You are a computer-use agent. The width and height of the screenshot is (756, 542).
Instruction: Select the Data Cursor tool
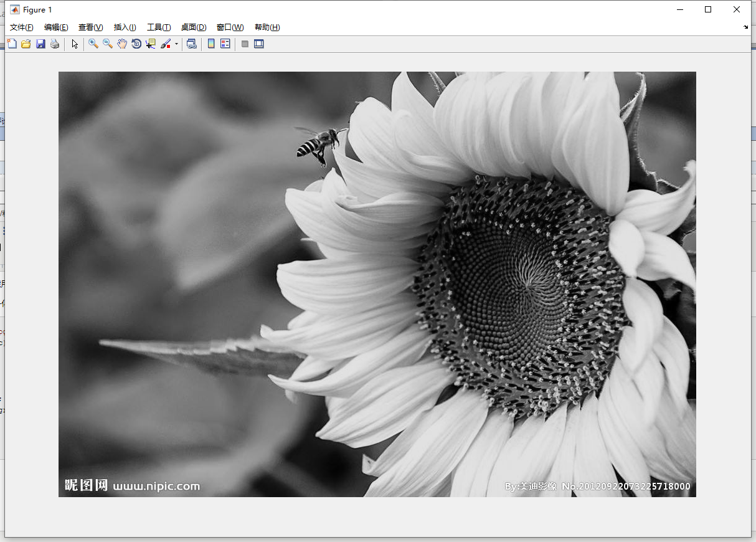tap(151, 44)
